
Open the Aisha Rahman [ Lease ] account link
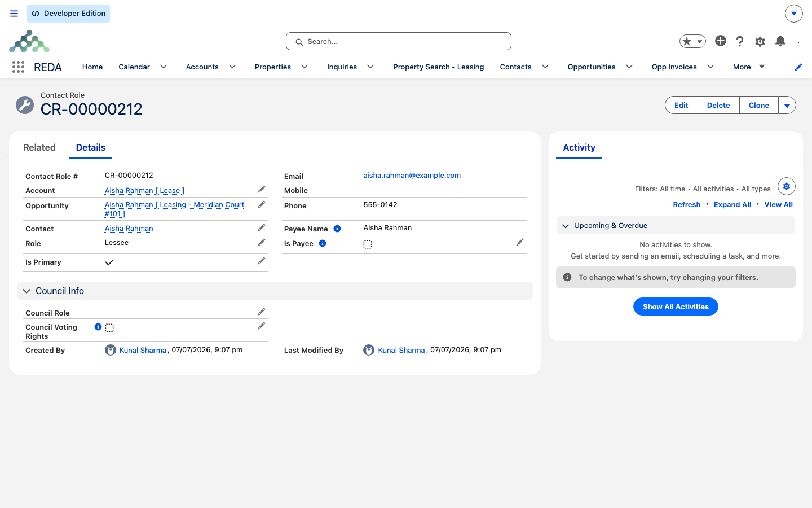(144, 191)
